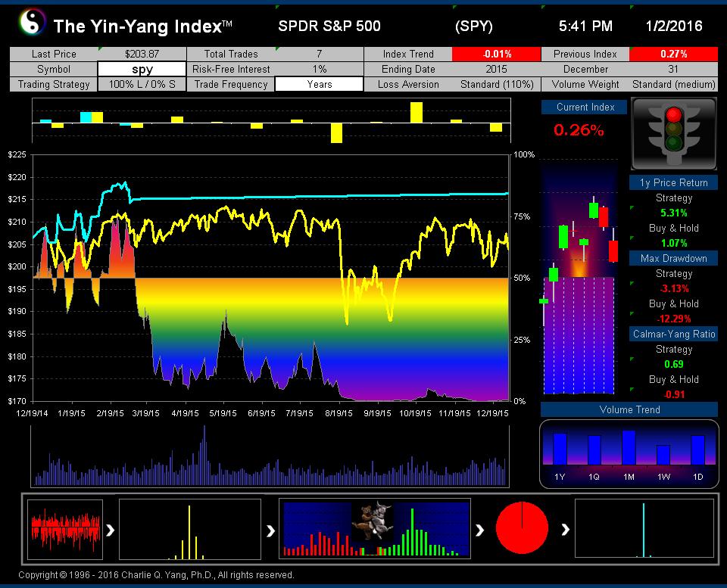The image size is (727, 588).
Task: Select the Ending Date month December
Action: click(x=585, y=69)
